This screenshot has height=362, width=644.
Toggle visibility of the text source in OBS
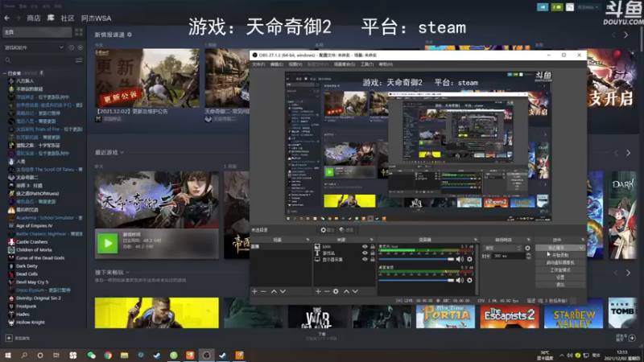(365, 253)
